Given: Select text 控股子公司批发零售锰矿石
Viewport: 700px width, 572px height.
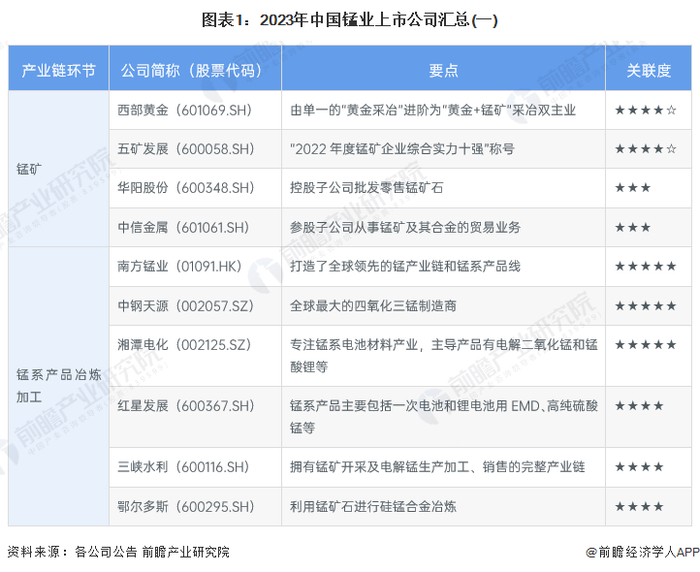Looking at the screenshot, I should click(367, 188).
